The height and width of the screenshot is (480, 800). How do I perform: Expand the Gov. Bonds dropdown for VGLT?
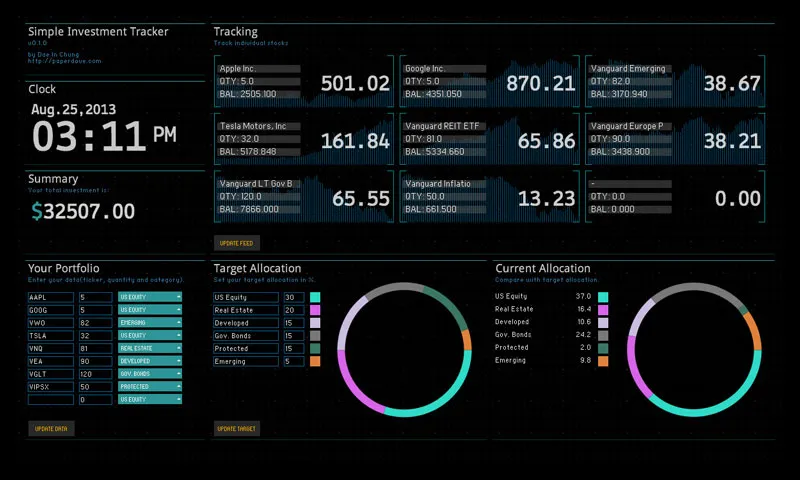[x=150, y=373]
